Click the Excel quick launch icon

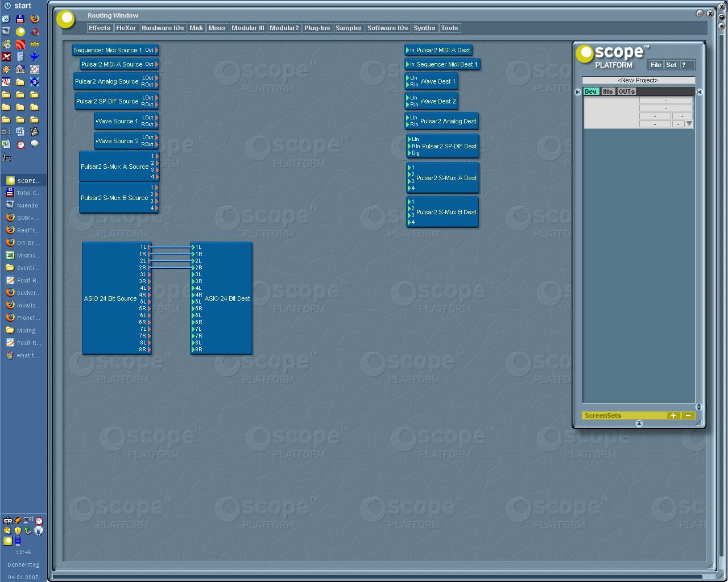coord(6,144)
